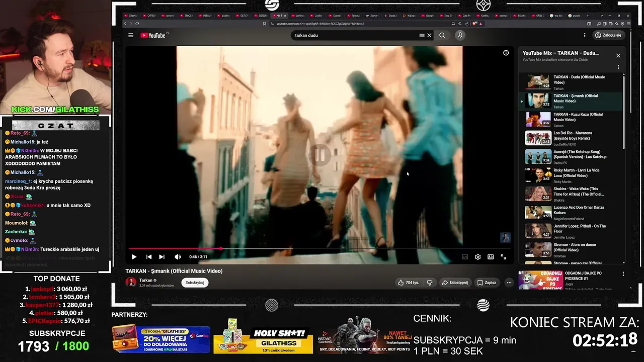This screenshot has height=362, width=644.
Task: Play Stromae - Alors on danse
Action: [571, 249]
